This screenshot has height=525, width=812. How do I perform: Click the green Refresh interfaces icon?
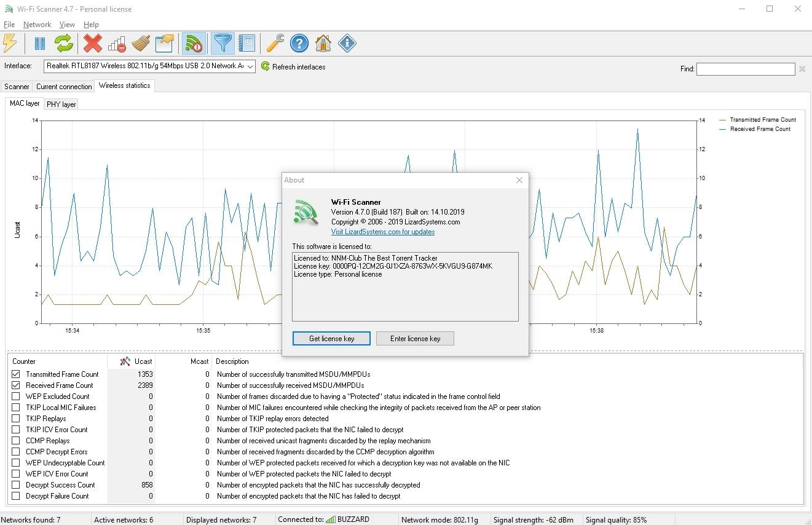(x=266, y=66)
